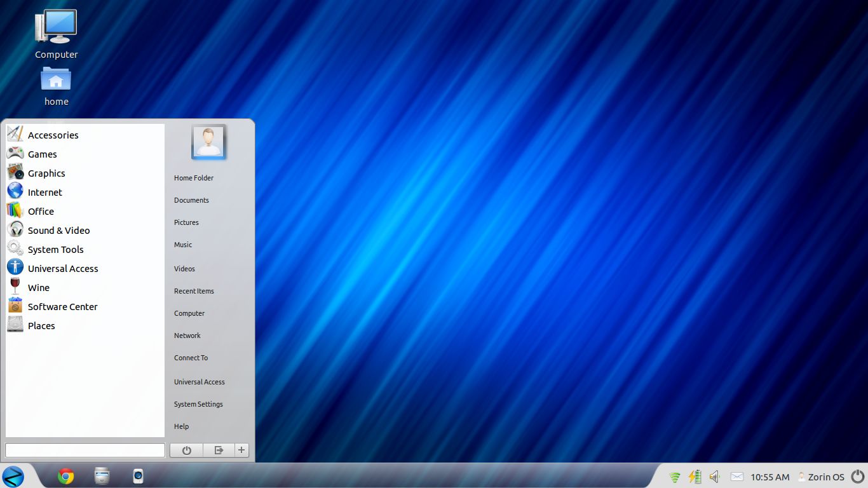The image size is (868, 488).
Task: Click the volume speaker icon
Action: pos(714,476)
